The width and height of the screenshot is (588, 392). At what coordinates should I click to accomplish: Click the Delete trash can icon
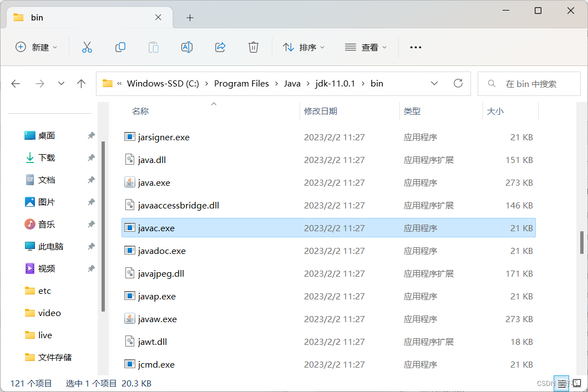(254, 47)
